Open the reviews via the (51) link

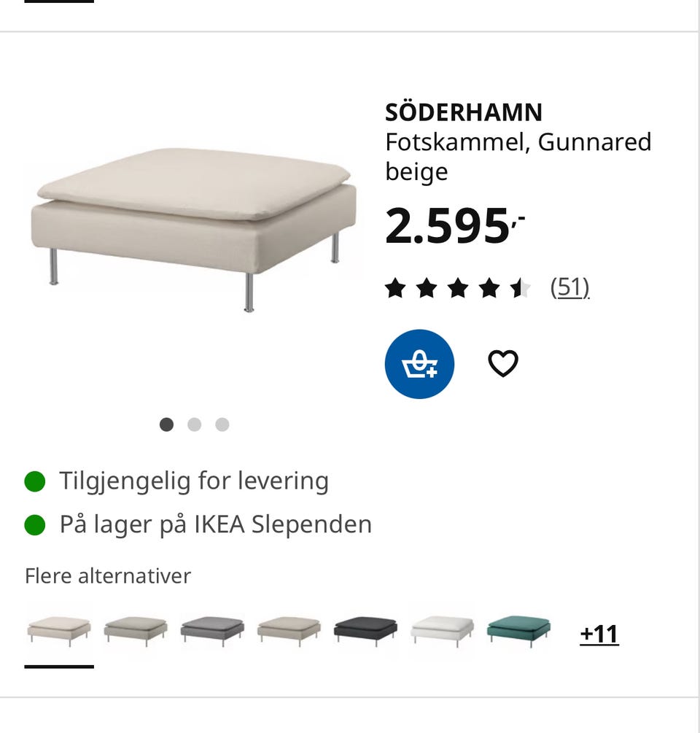pos(572,287)
